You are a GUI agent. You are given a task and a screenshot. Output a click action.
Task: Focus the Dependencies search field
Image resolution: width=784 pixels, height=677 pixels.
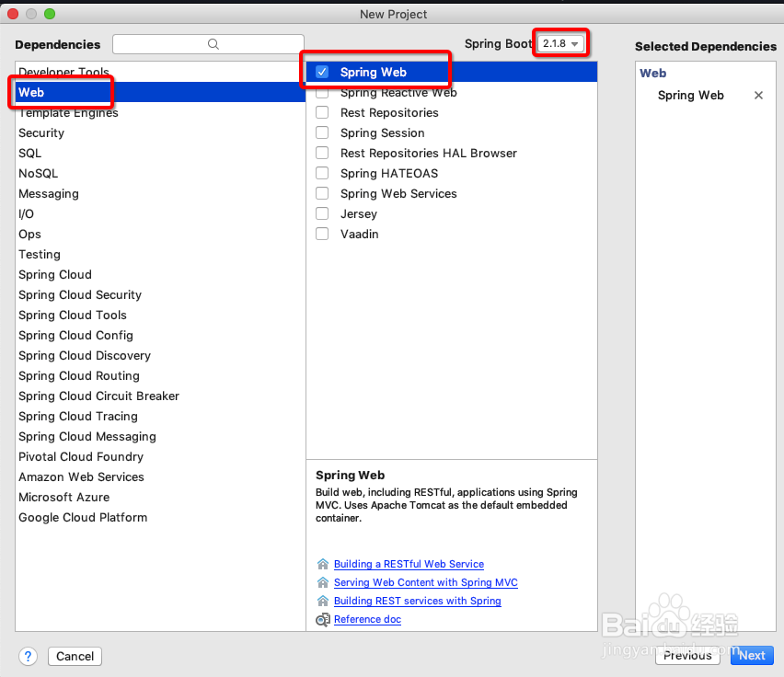click(x=209, y=44)
